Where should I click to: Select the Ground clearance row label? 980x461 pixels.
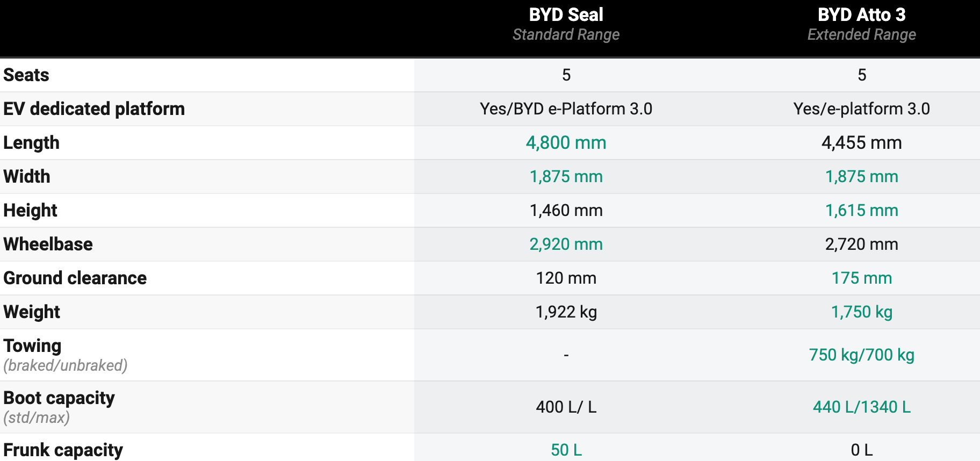[x=75, y=278]
